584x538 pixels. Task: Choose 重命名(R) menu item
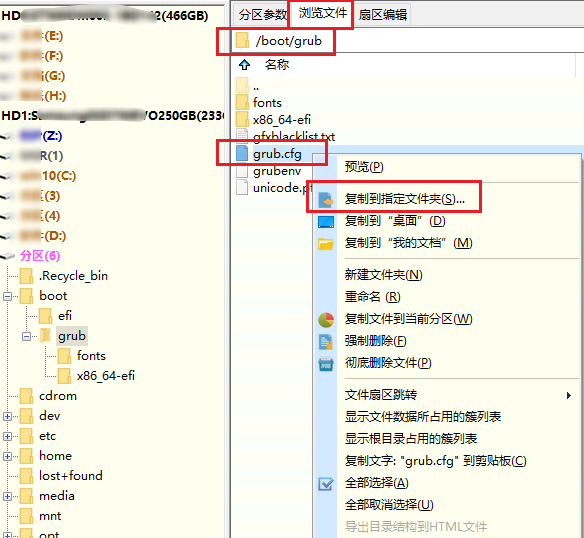[x=372, y=297]
